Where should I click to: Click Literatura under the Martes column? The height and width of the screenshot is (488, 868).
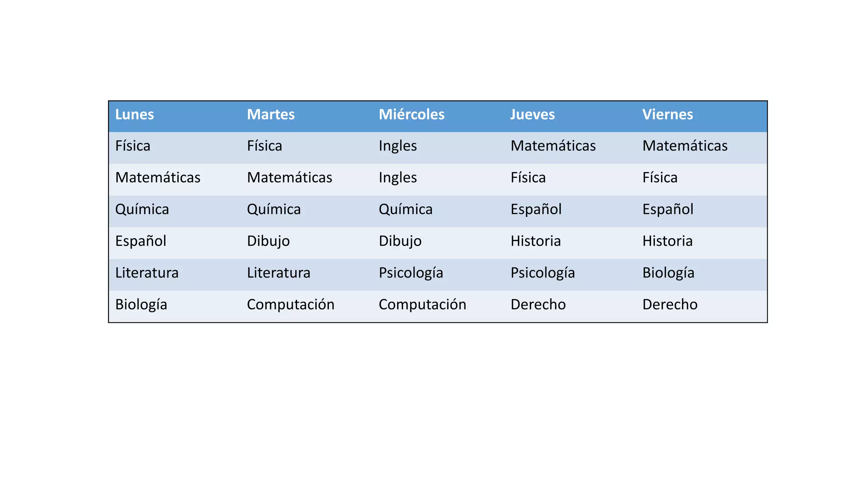click(278, 273)
